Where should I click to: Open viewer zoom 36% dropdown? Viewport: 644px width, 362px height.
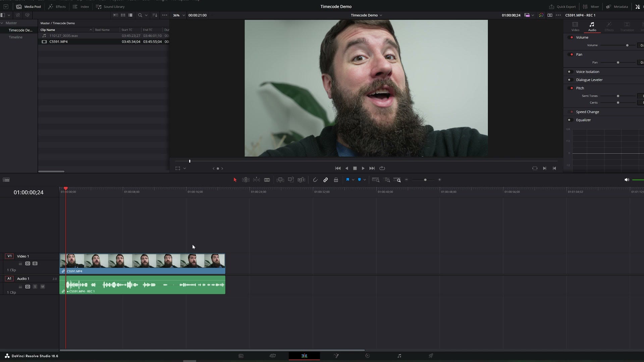(179, 15)
